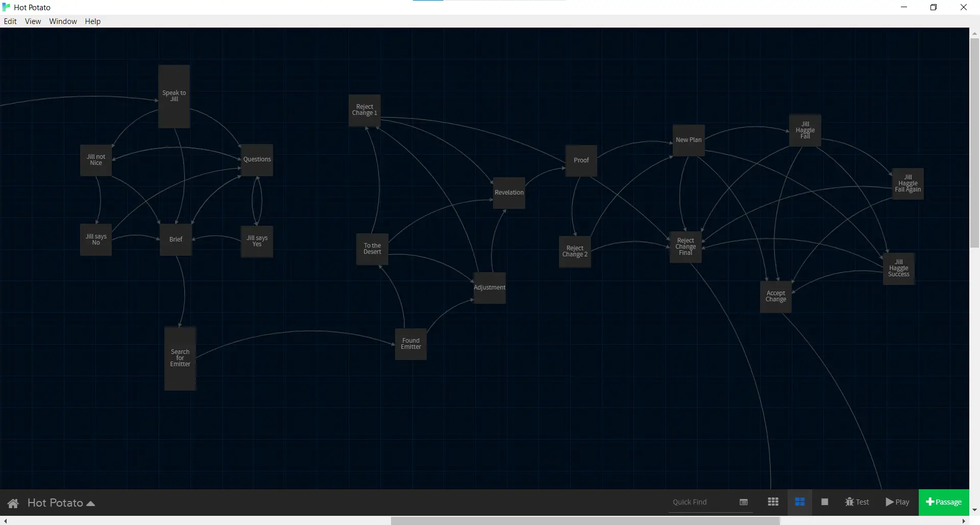
Task: Open the highlight passages keyboard icon
Action: point(743,502)
